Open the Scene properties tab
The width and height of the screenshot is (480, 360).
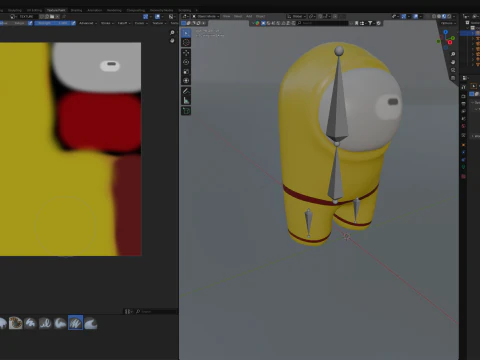(463, 118)
